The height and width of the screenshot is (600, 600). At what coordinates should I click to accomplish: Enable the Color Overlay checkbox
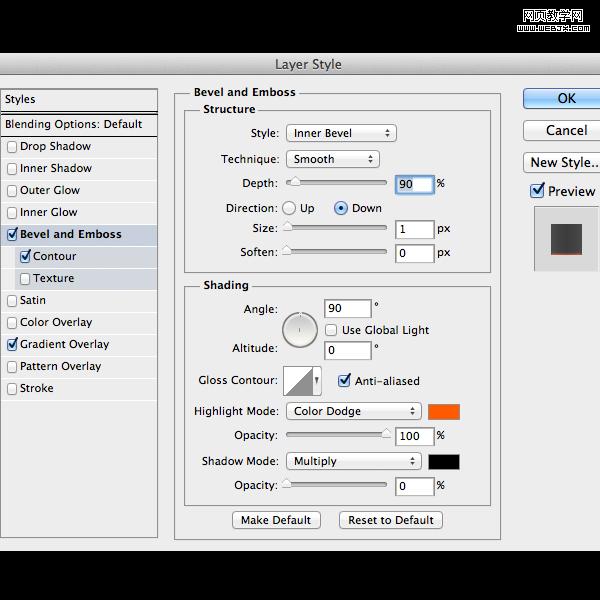[x=12, y=323]
